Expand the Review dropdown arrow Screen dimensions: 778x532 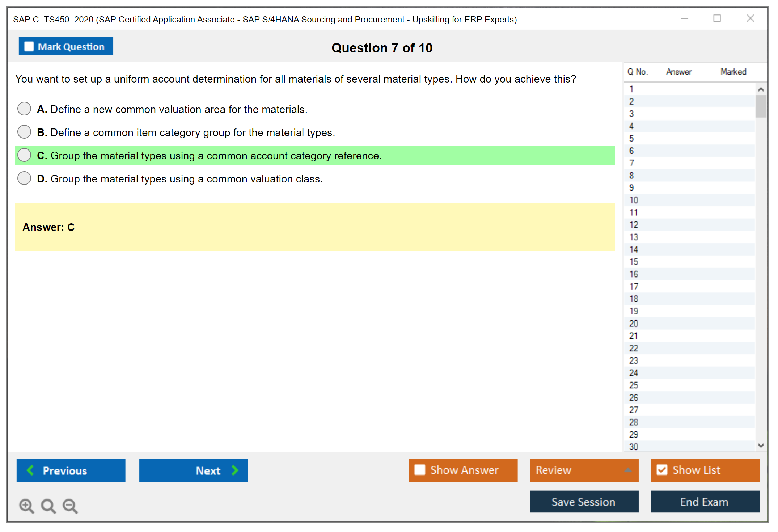pos(628,470)
